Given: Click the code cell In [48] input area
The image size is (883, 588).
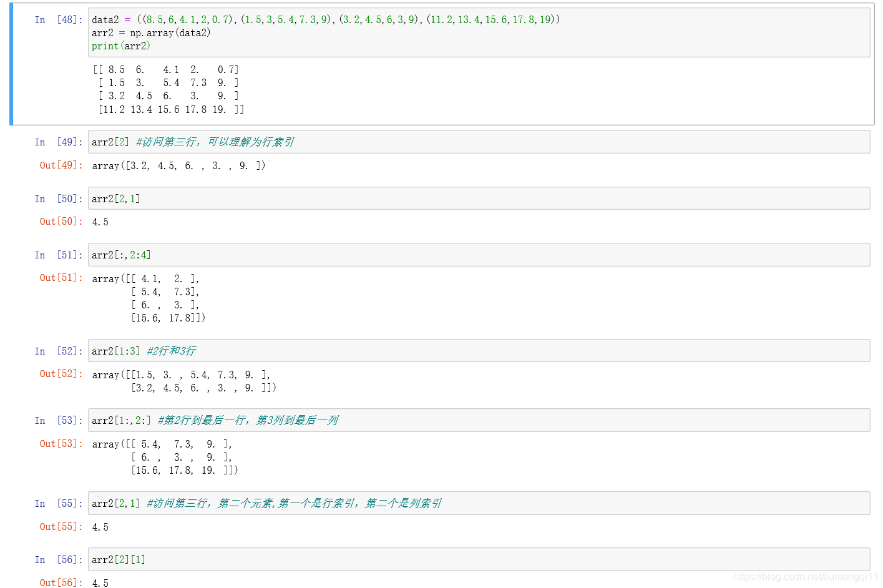Looking at the screenshot, I should click(479, 32).
